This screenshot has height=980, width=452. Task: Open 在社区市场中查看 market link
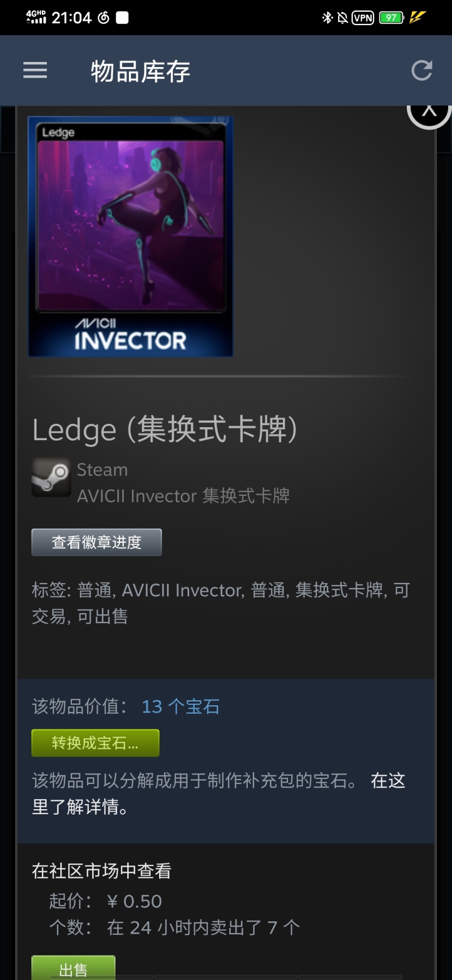pos(102,871)
